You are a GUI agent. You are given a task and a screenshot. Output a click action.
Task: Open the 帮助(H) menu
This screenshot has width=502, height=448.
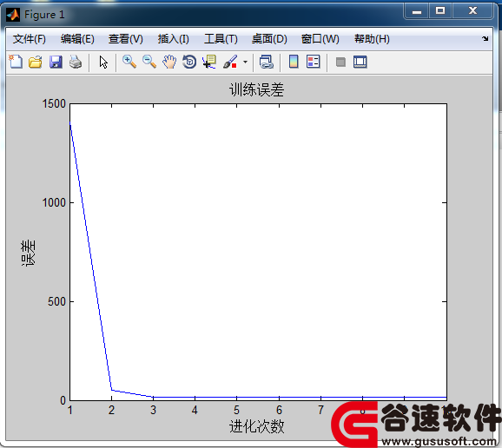coord(372,39)
